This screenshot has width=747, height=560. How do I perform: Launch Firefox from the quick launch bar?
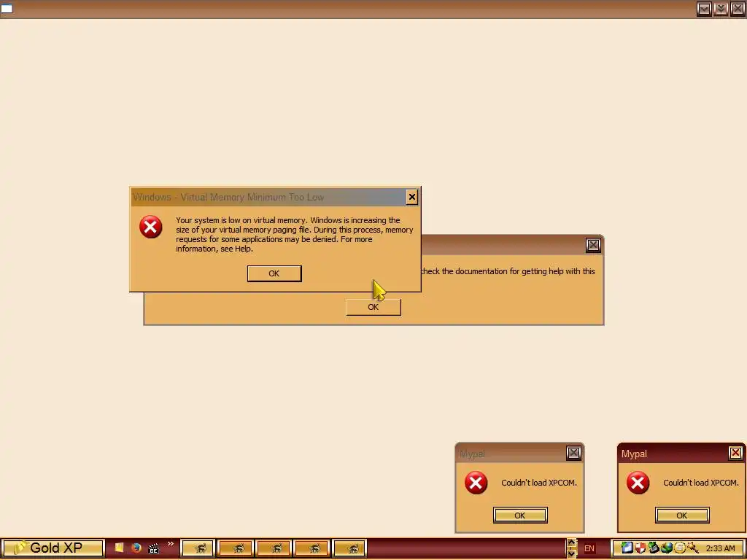tap(136, 548)
